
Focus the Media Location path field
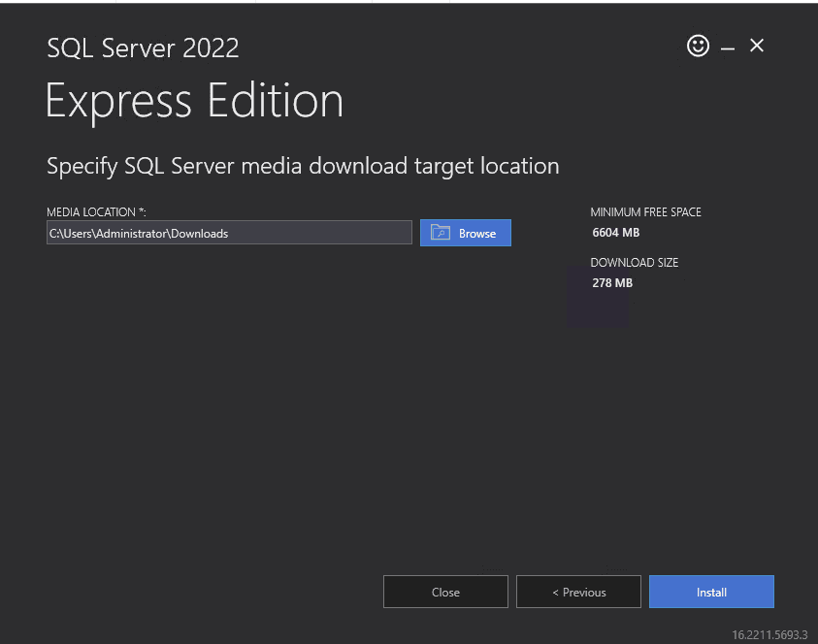click(x=229, y=233)
